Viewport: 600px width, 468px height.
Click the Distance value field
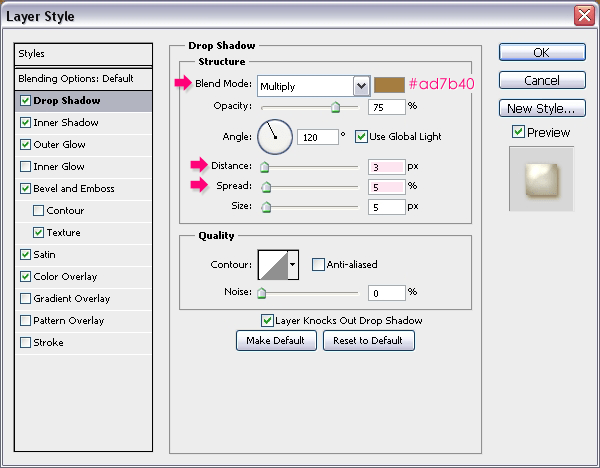pyautogui.click(x=386, y=167)
